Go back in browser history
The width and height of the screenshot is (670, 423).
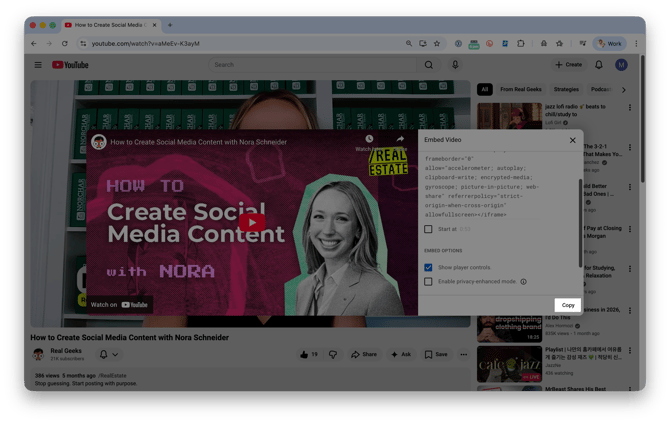point(34,44)
